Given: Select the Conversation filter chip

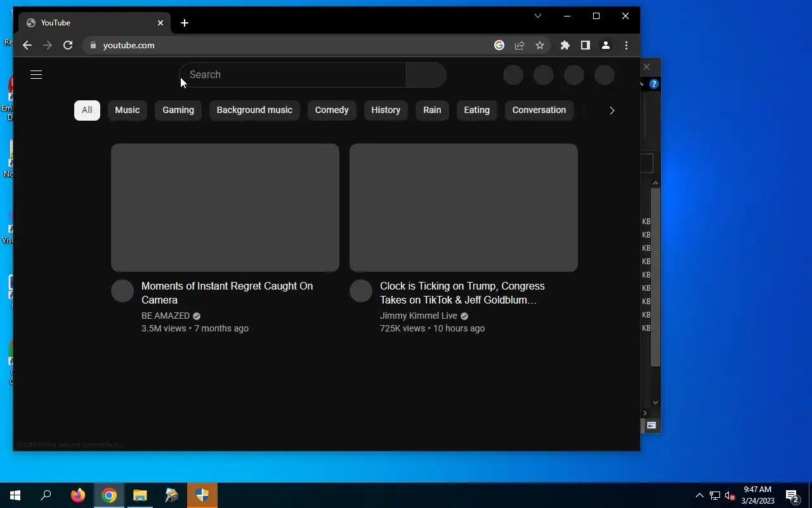Looking at the screenshot, I should point(539,110).
